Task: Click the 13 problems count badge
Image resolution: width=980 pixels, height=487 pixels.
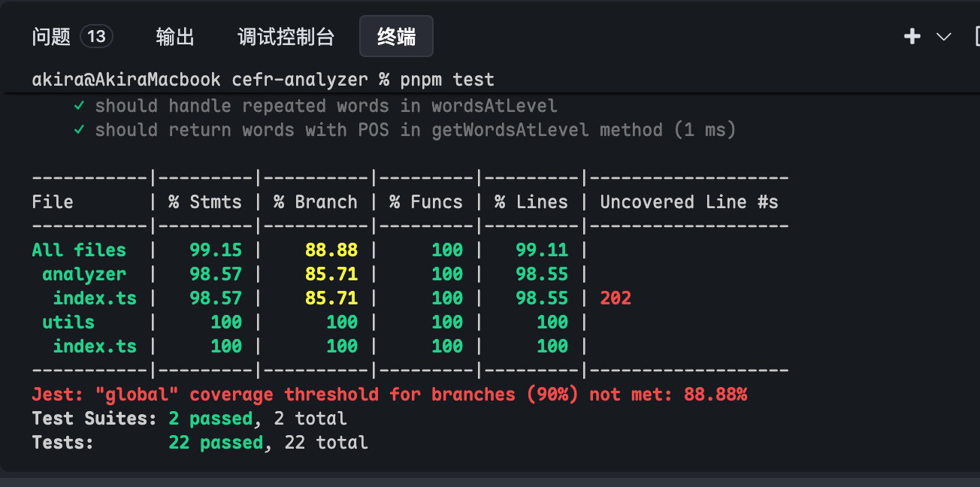Action: point(96,36)
